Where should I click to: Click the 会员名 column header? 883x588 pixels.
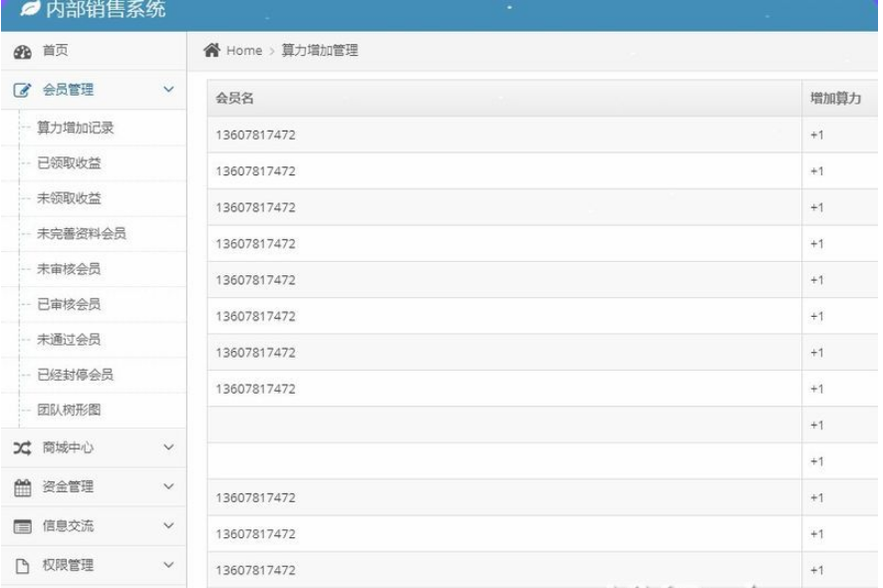[x=234, y=99]
